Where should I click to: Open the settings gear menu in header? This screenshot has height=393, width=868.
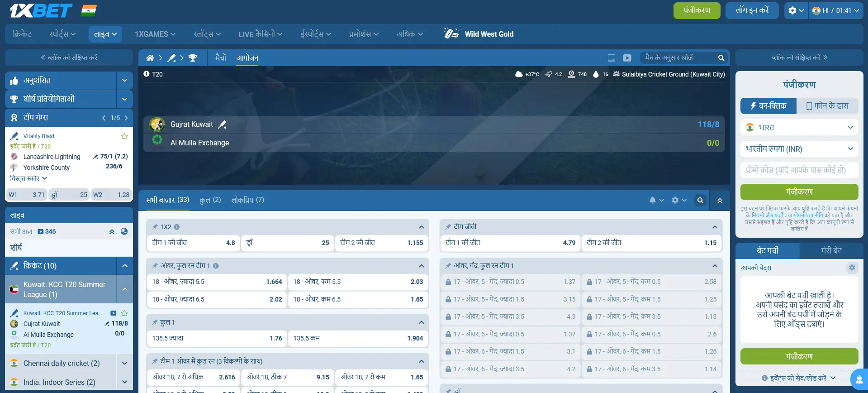[x=795, y=10]
